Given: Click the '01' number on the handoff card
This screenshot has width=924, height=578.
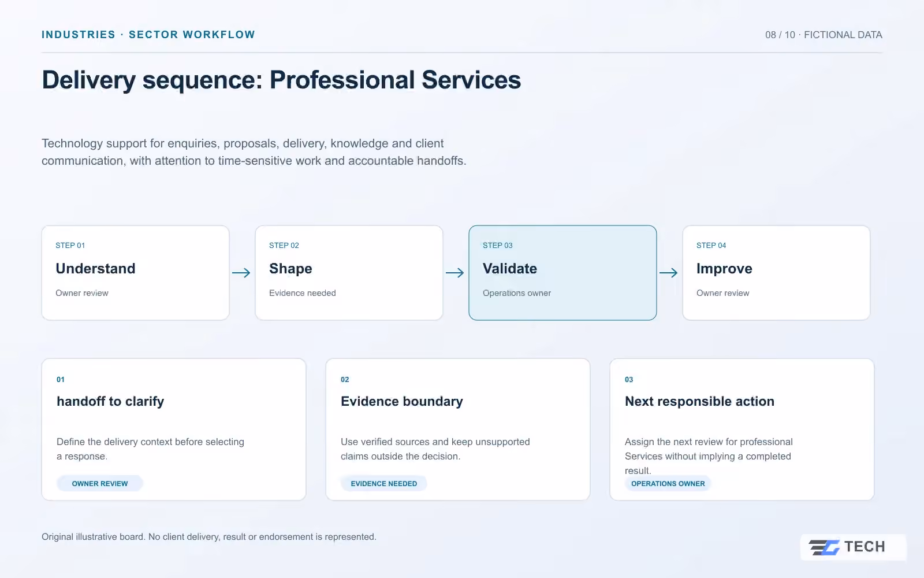Looking at the screenshot, I should coord(61,380).
